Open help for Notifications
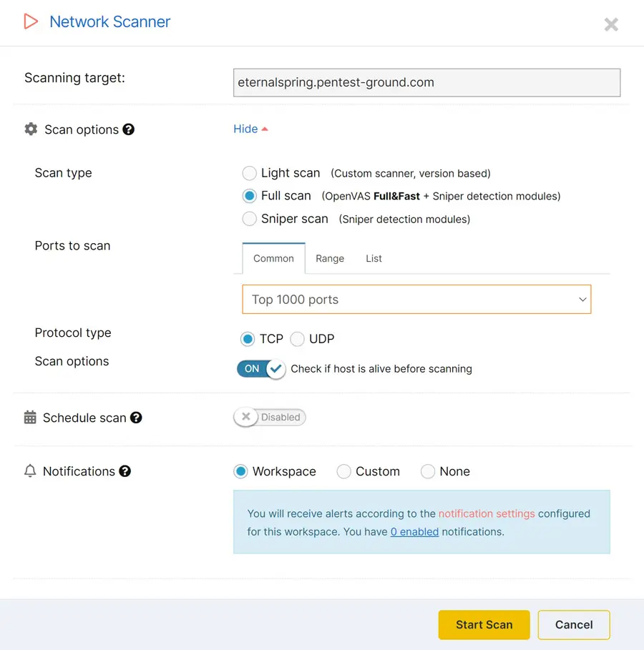 [x=125, y=471]
